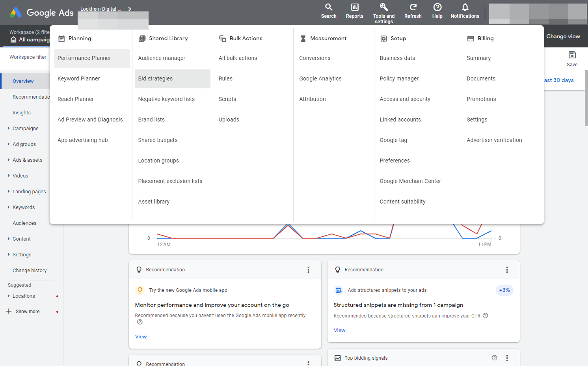Viewport: 588px width, 366px height.
Task: Select Billing Summary menu item
Action: click(479, 58)
